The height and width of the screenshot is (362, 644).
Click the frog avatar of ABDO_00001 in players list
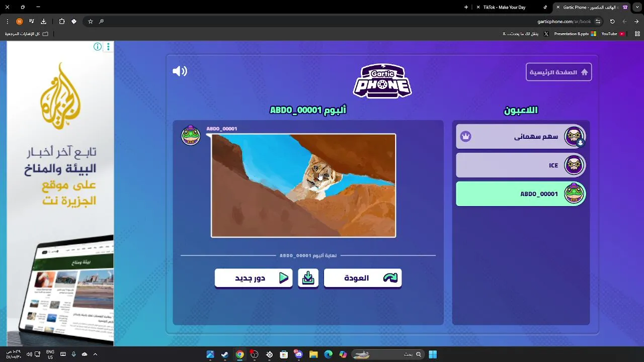[x=574, y=194]
